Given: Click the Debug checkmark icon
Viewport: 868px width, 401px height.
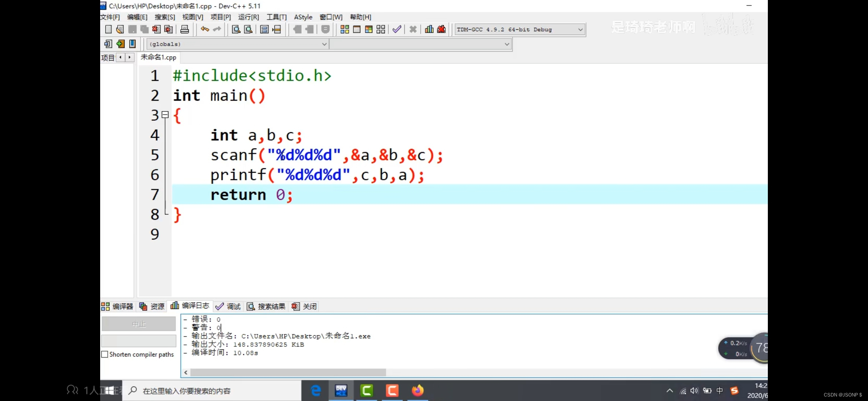Looking at the screenshot, I should 397,29.
